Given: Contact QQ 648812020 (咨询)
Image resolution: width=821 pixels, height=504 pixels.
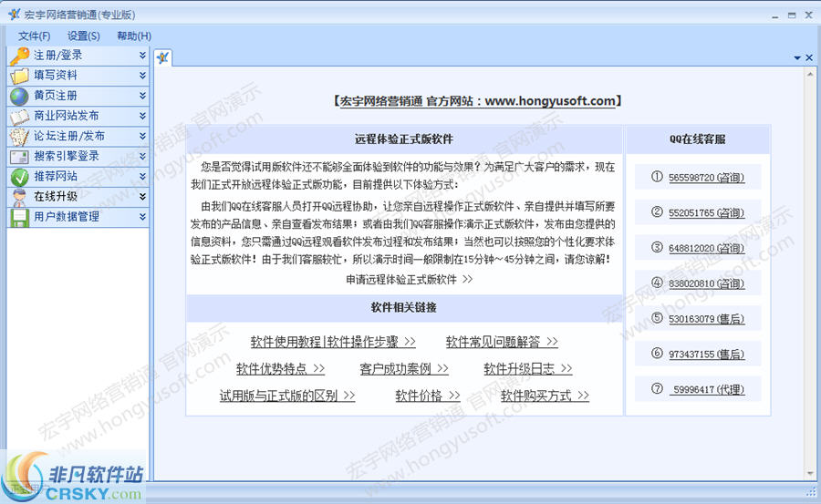Looking at the screenshot, I should click(706, 248).
